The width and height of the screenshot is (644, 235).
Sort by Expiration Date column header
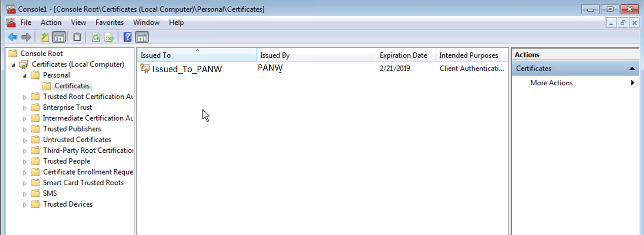(x=406, y=55)
